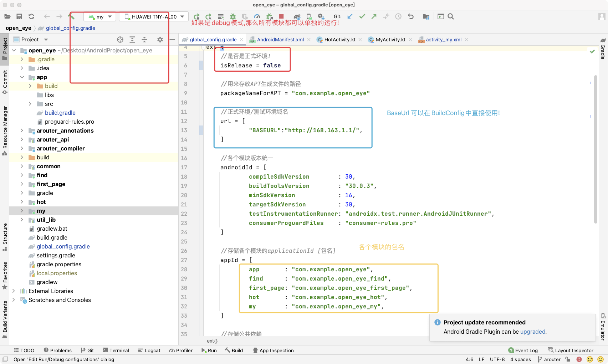
Task: Open the Gradle tool window on right sidebar
Action: 603,48
